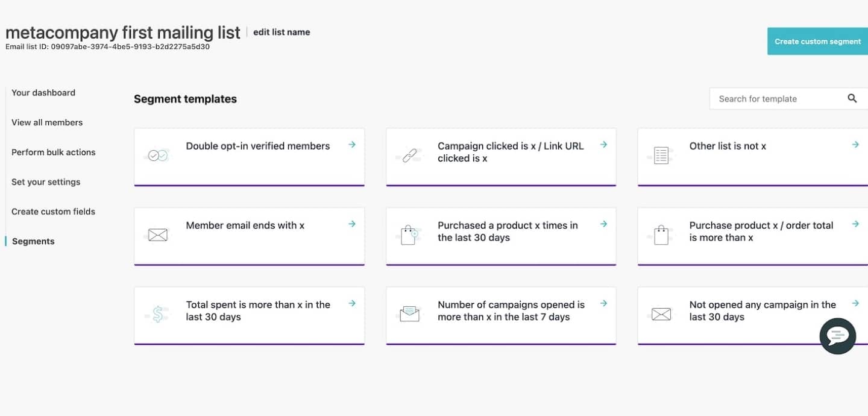
Task: Click the arrow on Member email ends with x
Action: point(352,224)
